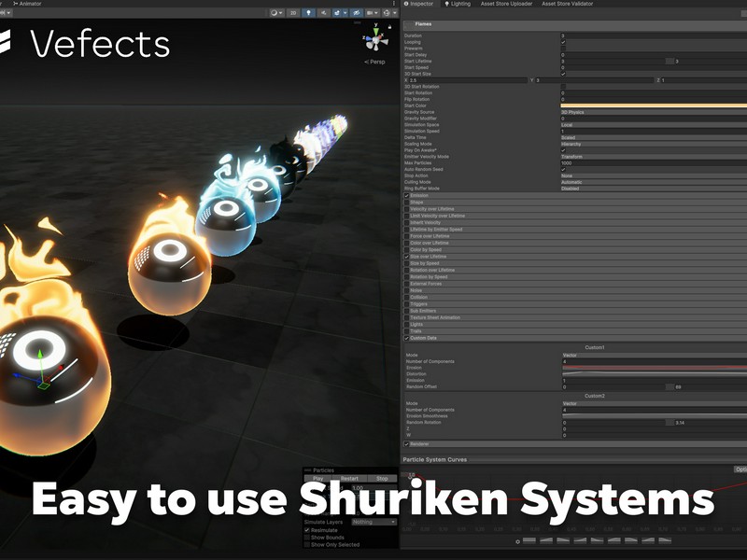Open the Stop Action dropdown

[654, 175]
